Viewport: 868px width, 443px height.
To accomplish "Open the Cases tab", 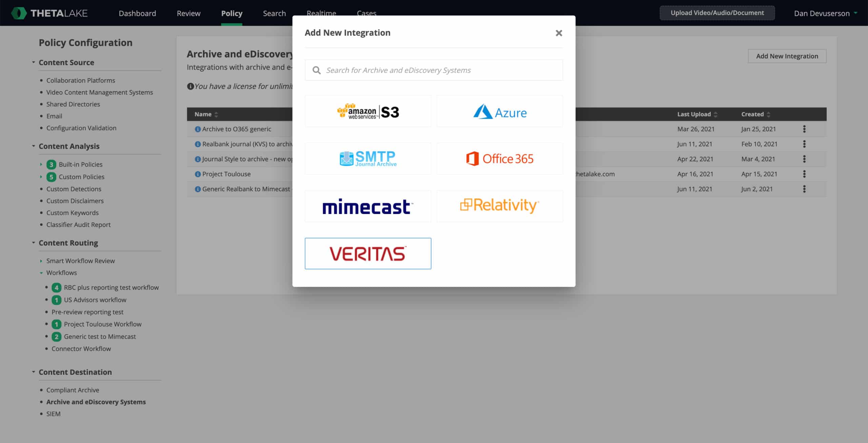I will pyautogui.click(x=367, y=13).
